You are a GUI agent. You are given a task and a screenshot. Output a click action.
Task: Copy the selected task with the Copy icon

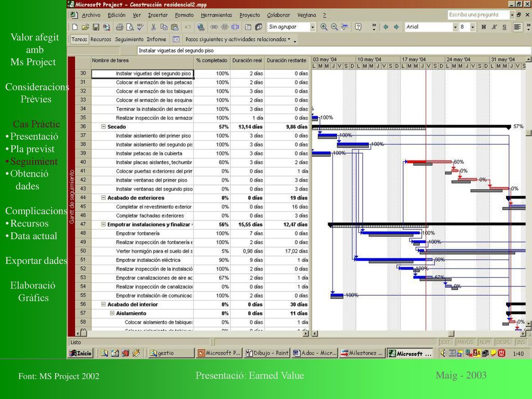pos(164,27)
